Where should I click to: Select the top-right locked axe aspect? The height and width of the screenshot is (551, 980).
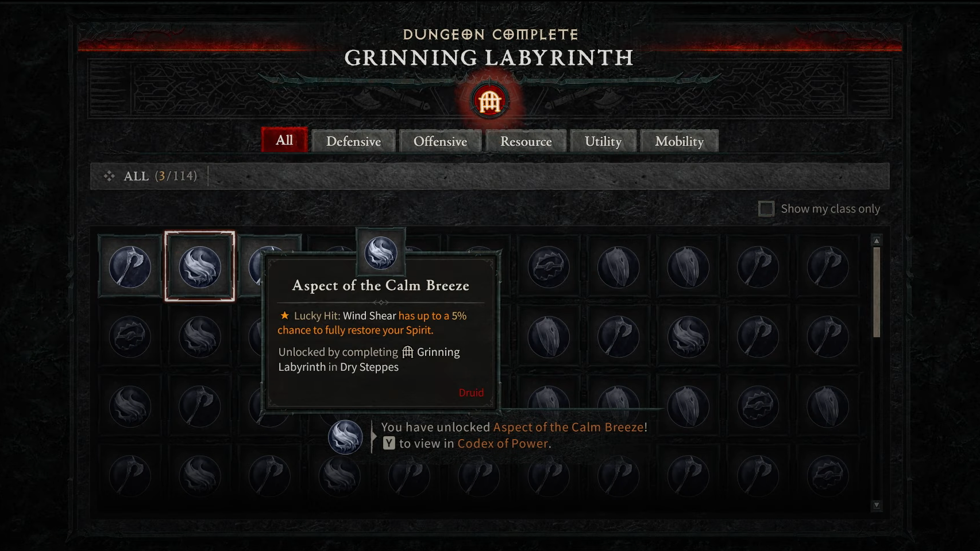[x=828, y=267]
